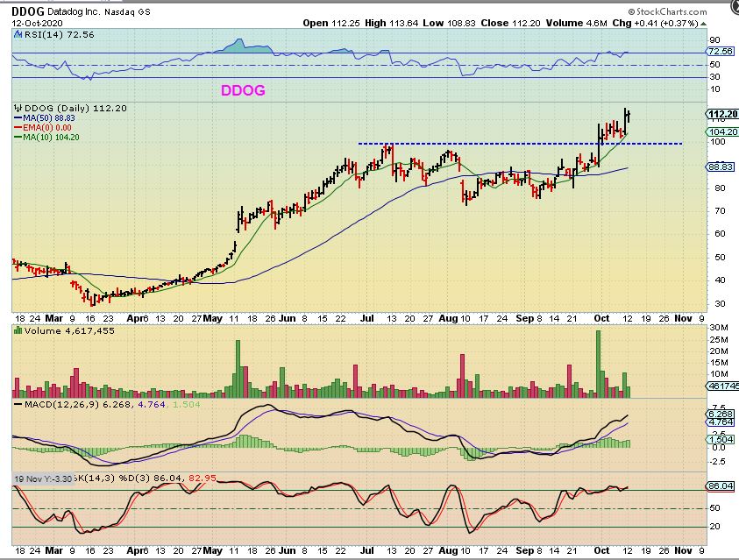739x560 pixels.
Task: Click the 72.56 RSI value tag on right axis
Action: [721, 52]
